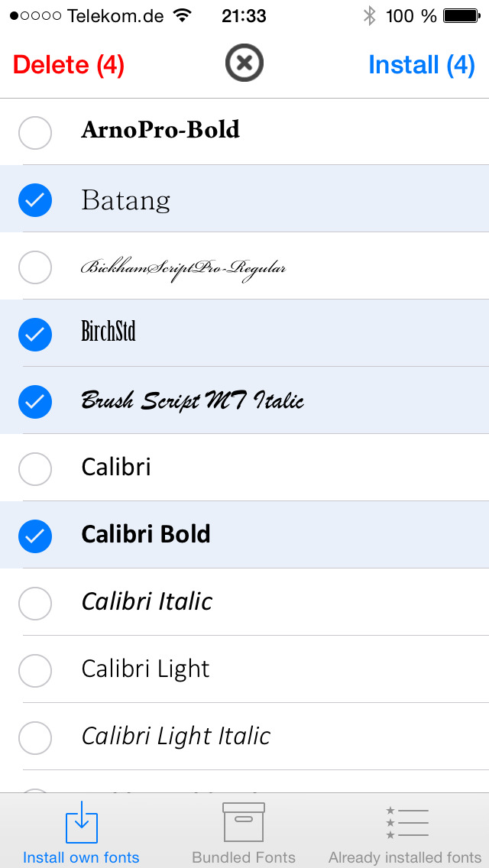Select the ArnoPro-Bold checkbox
This screenshot has height=868, width=489.
[x=35, y=133]
